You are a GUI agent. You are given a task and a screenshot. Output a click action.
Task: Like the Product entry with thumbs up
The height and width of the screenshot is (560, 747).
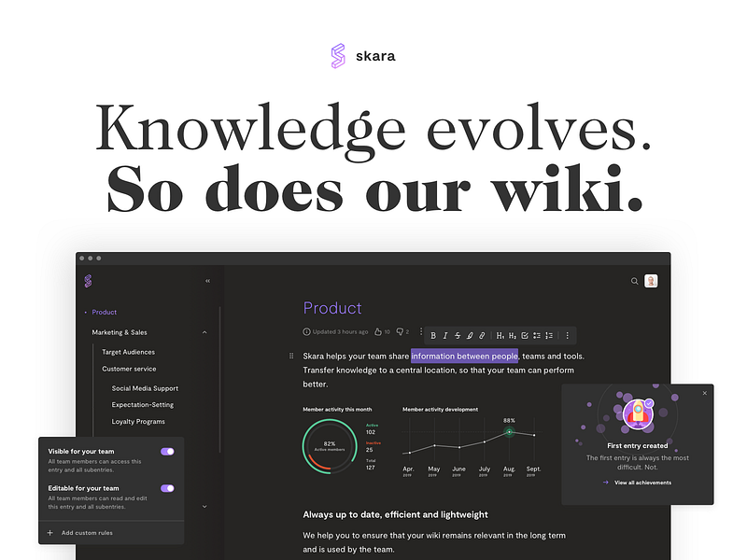pyautogui.click(x=378, y=332)
